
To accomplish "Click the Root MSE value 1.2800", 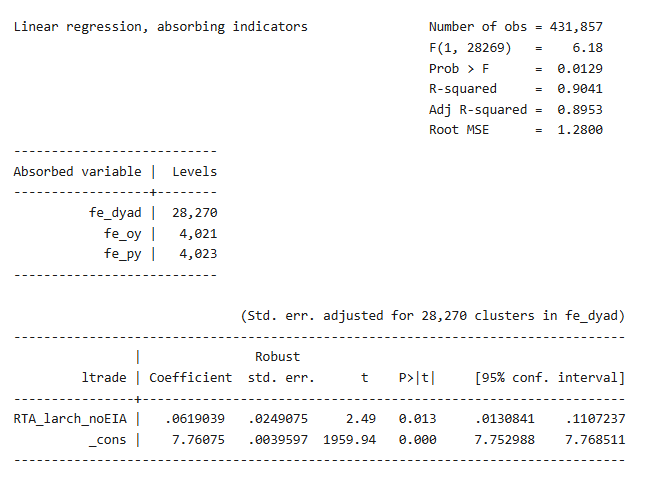I will [x=580, y=130].
